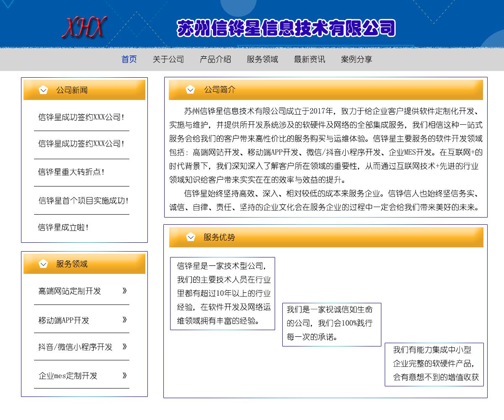Screen dimensions: 504x420
Task: Click the pentagon icon beside 服务领域 panel header
Action: coord(43,264)
